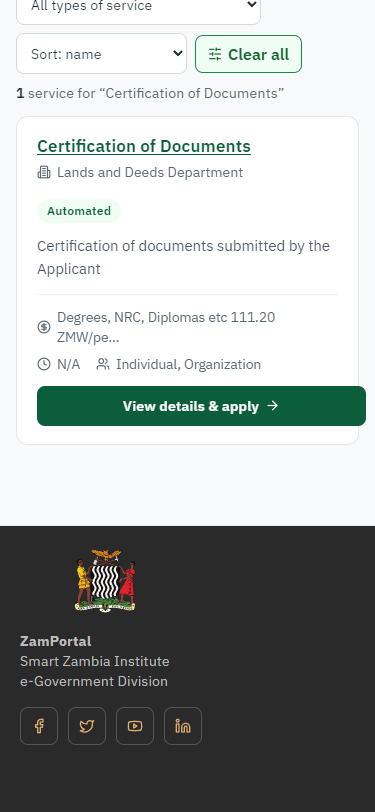Click the Lands and Deeds Department label

point(150,172)
